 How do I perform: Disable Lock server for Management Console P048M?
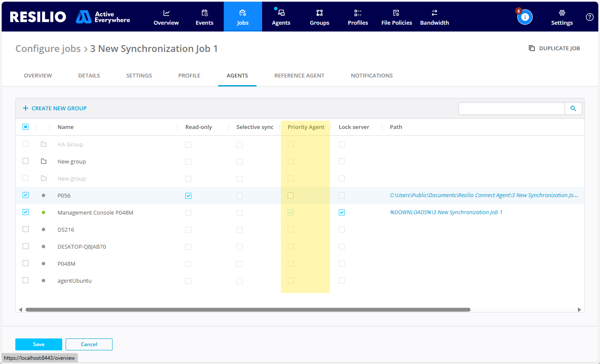(342, 212)
